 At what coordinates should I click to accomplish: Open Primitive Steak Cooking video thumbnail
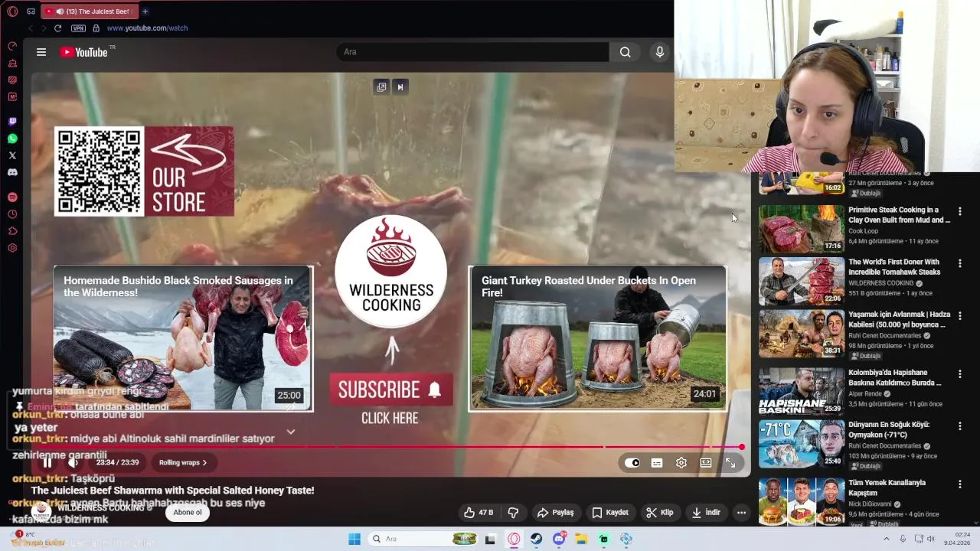[802, 229]
